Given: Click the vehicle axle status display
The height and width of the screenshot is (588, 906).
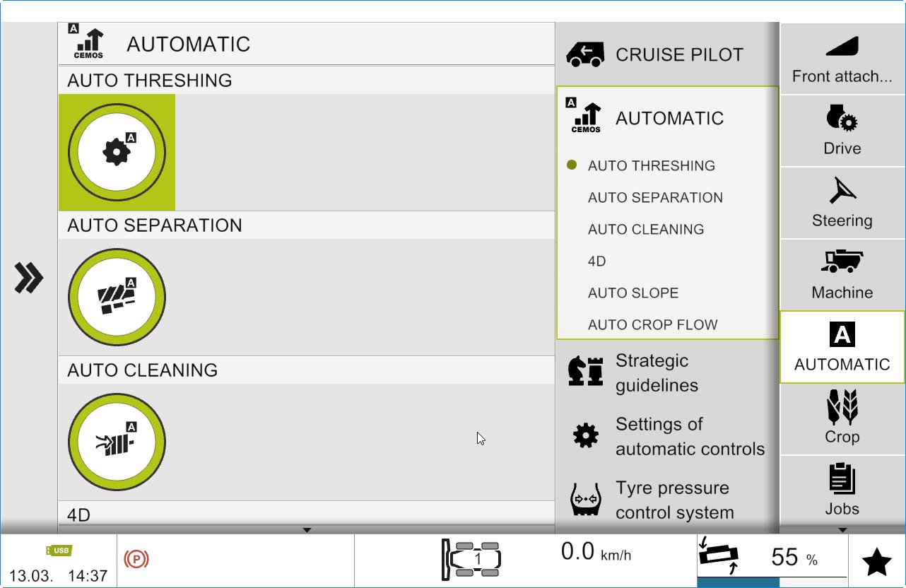Looking at the screenshot, I should (x=471, y=560).
